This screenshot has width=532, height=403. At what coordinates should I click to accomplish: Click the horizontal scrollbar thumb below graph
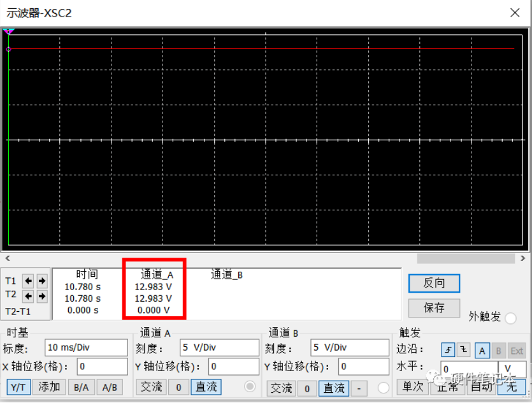[465, 258]
